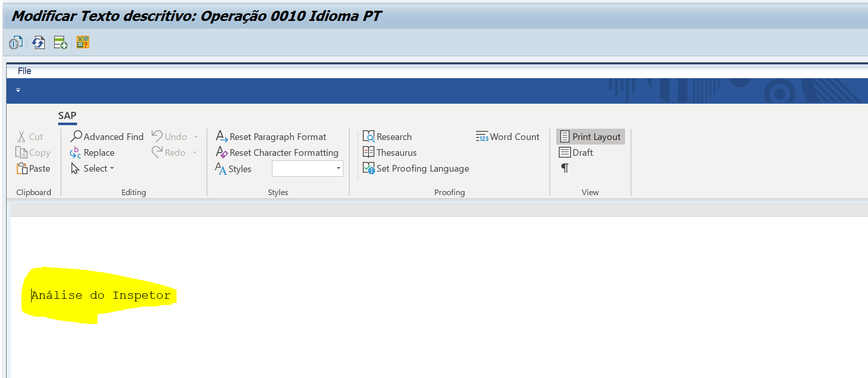This screenshot has width=868, height=378.
Task: Click Replace in the Editing group
Action: click(x=92, y=153)
